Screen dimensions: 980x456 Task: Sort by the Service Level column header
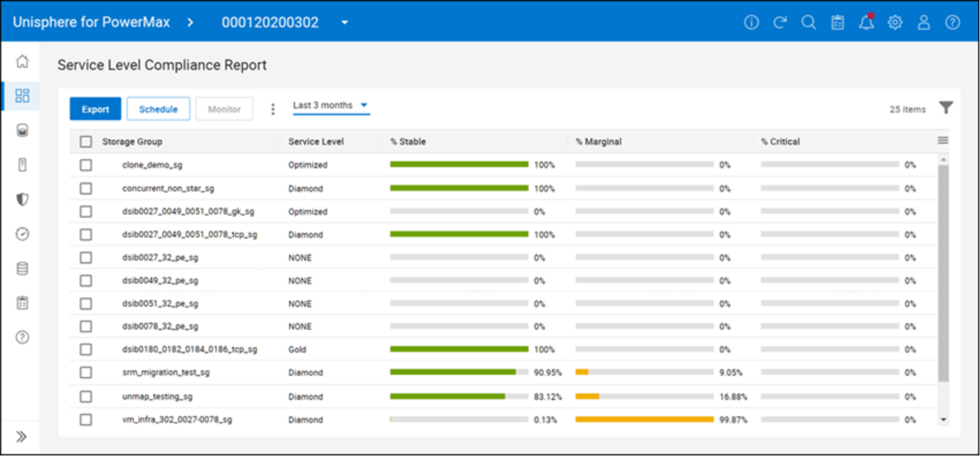click(316, 142)
